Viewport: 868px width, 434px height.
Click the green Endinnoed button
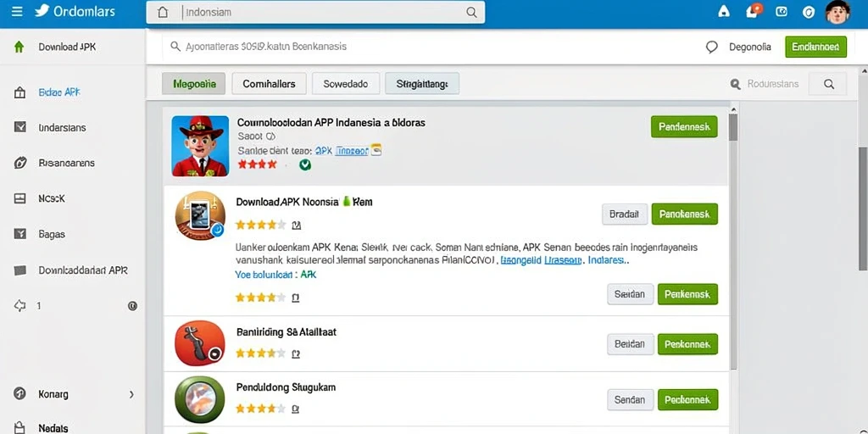815,47
